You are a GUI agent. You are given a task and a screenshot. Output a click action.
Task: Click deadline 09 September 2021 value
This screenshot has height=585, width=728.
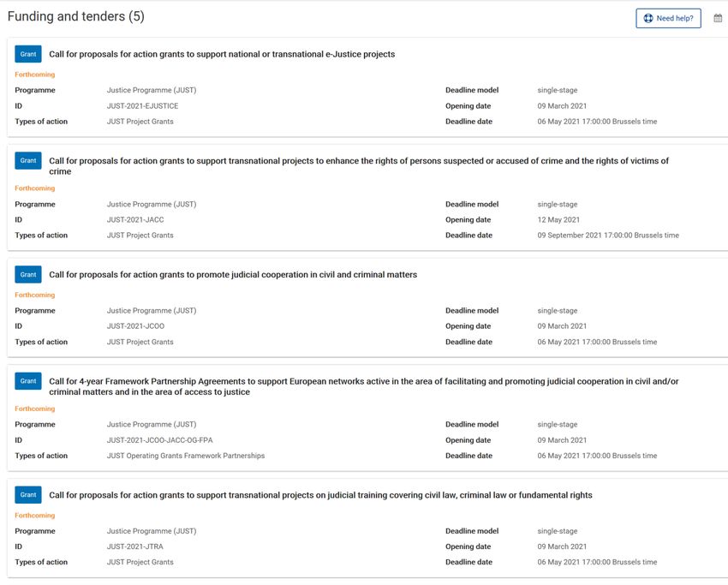point(608,236)
